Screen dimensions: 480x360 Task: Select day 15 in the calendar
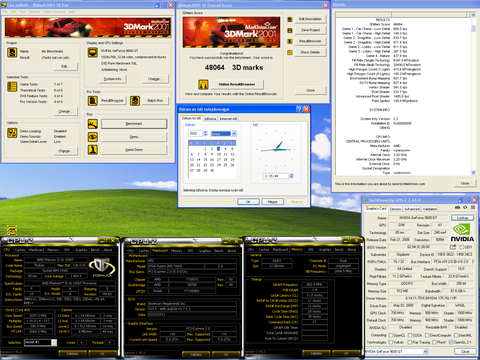[x=205, y=160]
